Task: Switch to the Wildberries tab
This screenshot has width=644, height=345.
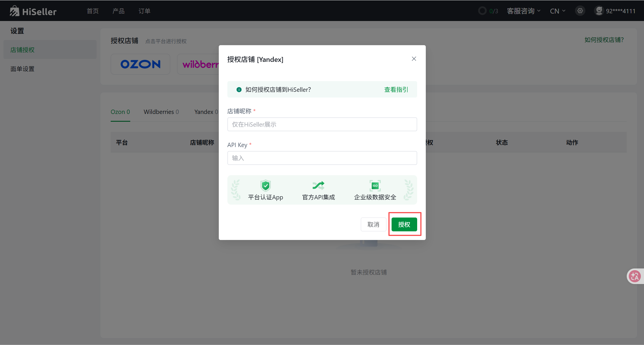Action: click(161, 112)
